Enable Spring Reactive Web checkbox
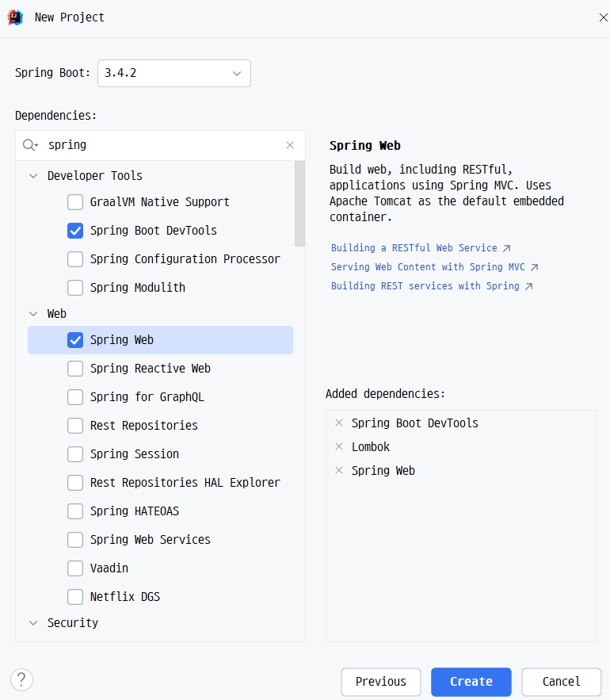 [75, 369]
